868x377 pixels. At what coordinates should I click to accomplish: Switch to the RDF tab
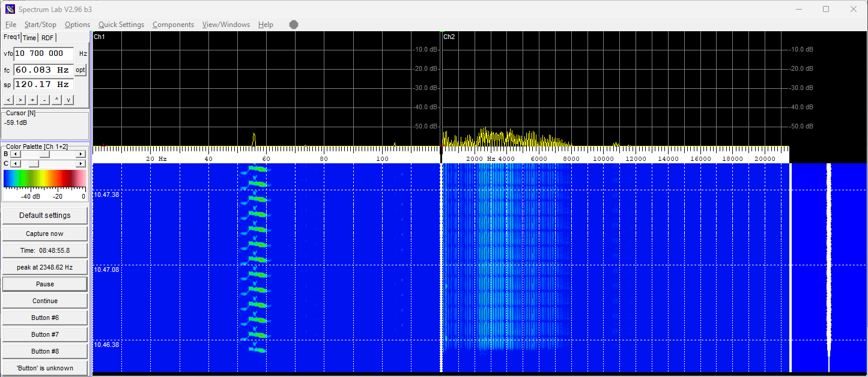(x=47, y=38)
